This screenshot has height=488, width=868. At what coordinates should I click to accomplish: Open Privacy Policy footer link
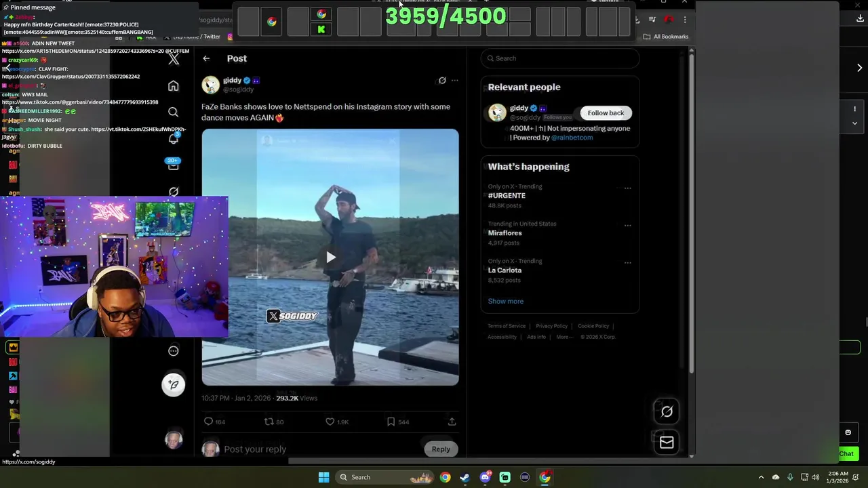point(551,326)
